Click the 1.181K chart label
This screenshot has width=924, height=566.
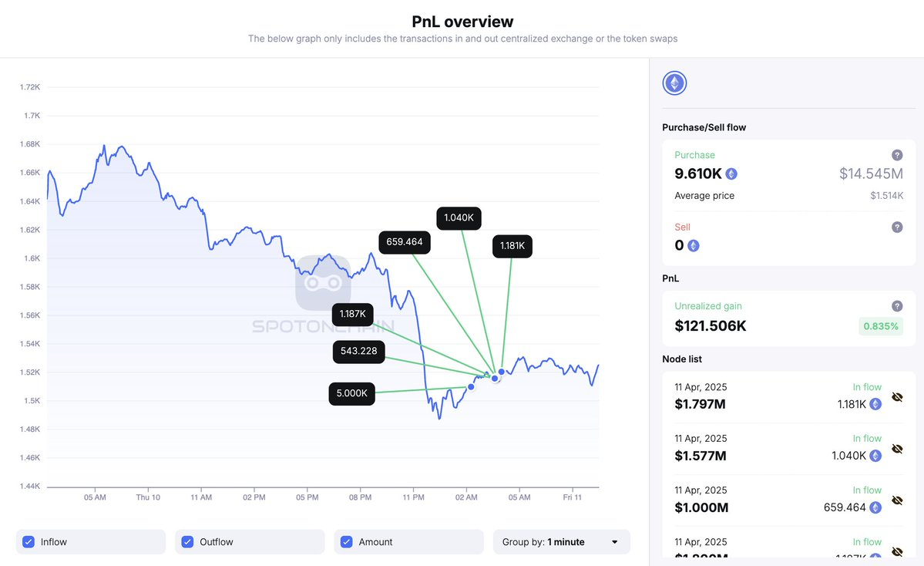pyautogui.click(x=512, y=246)
